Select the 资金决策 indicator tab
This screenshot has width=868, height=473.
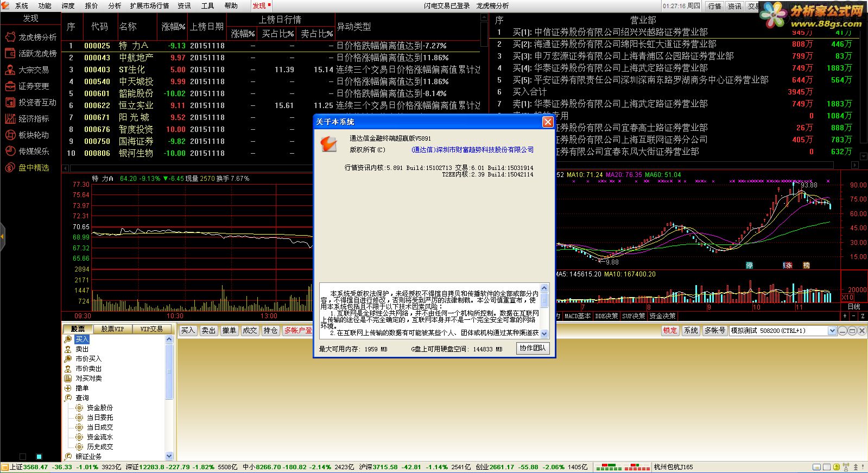(662, 316)
